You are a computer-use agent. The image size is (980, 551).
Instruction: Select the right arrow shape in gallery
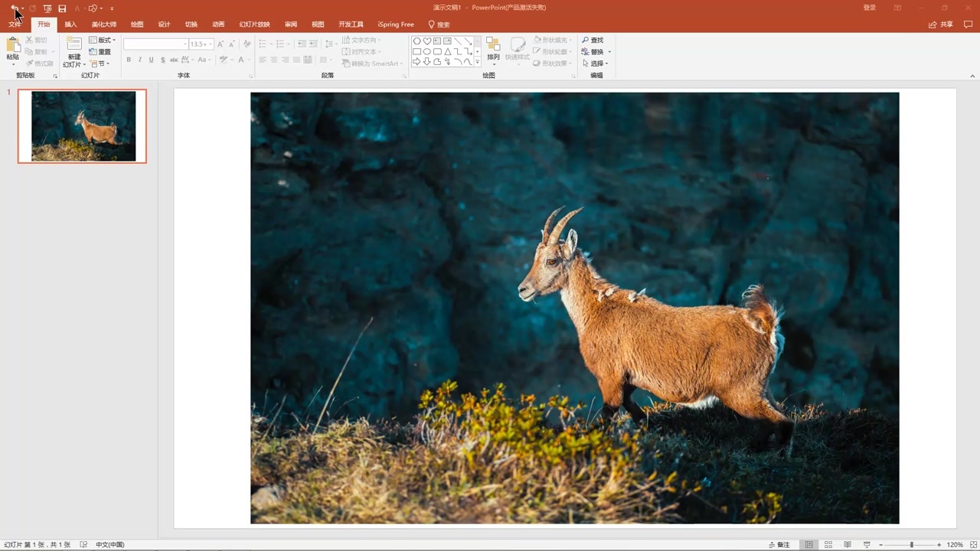(x=417, y=62)
